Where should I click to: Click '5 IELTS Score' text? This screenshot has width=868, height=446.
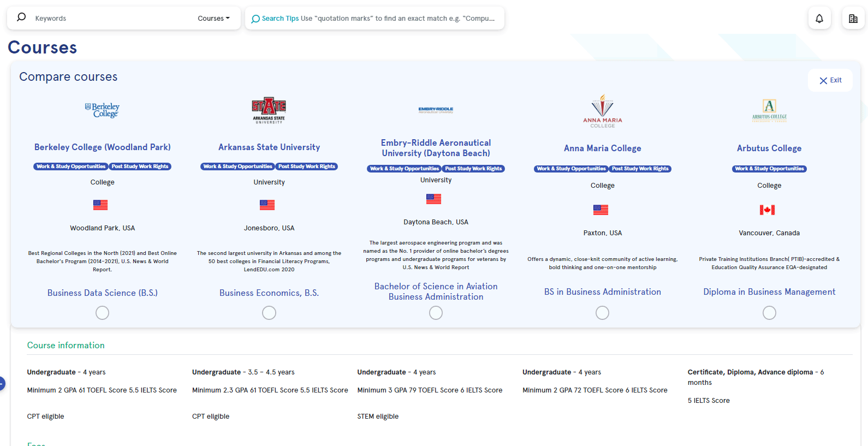[x=709, y=401]
